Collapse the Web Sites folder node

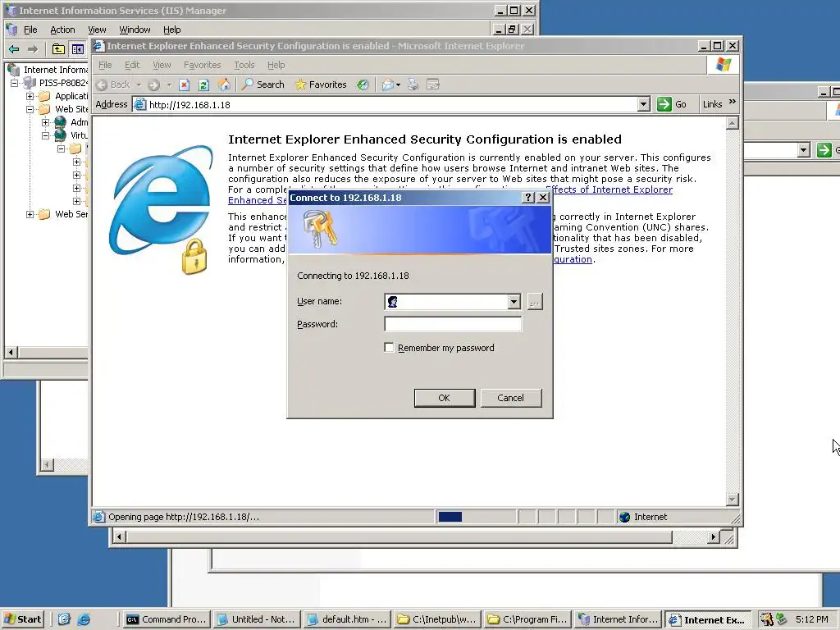(30, 109)
